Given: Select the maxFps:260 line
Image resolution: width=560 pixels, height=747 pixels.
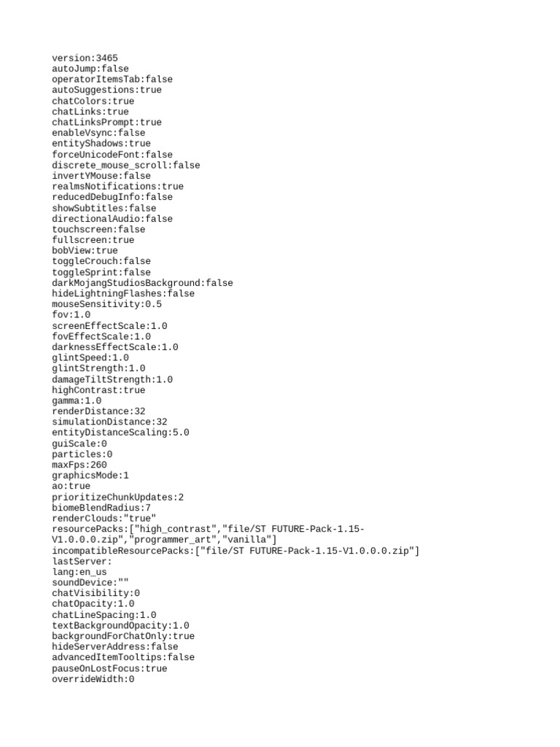Looking at the screenshot, I should pyautogui.click(x=79, y=465).
